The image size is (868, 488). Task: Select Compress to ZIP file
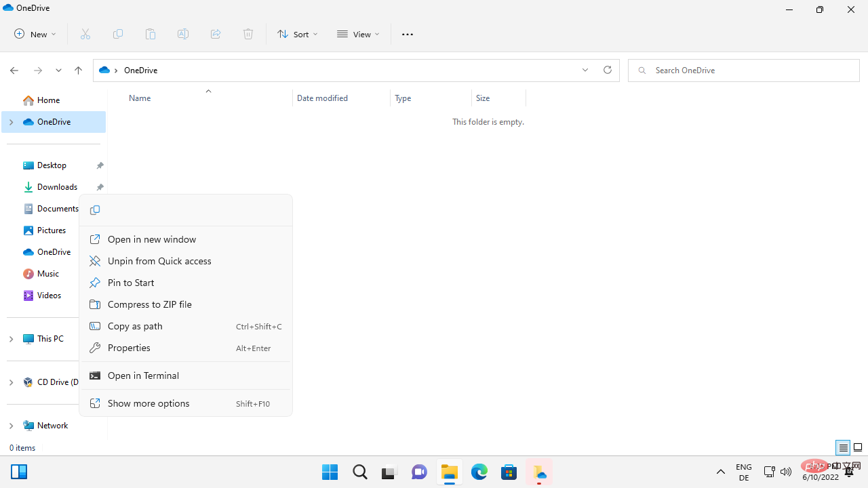[186, 304]
